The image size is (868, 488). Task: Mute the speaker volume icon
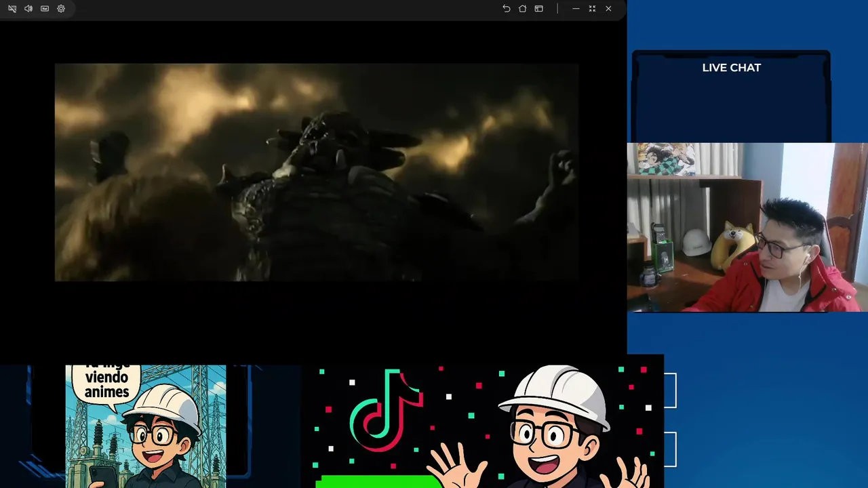coord(28,9)
